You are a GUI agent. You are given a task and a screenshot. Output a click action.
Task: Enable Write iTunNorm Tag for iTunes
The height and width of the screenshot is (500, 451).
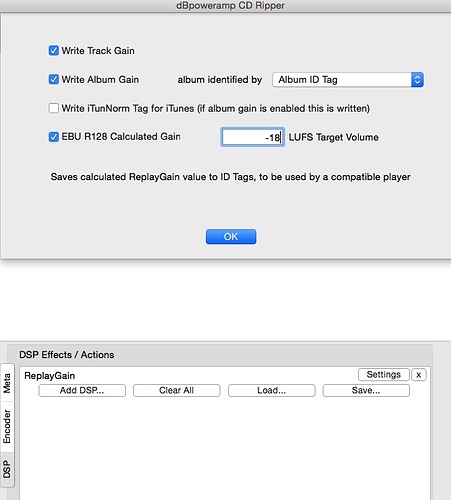[x=54, y=108]
